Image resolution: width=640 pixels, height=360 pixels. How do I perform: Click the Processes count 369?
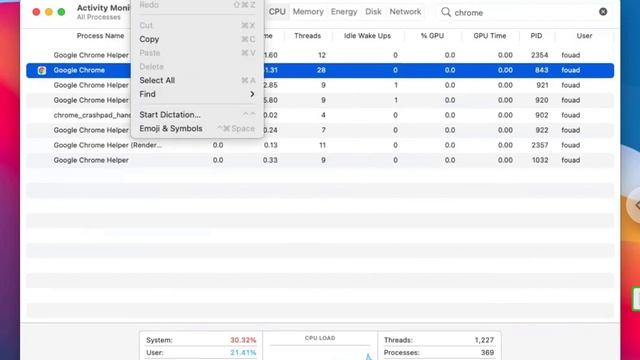coord(487,353)
